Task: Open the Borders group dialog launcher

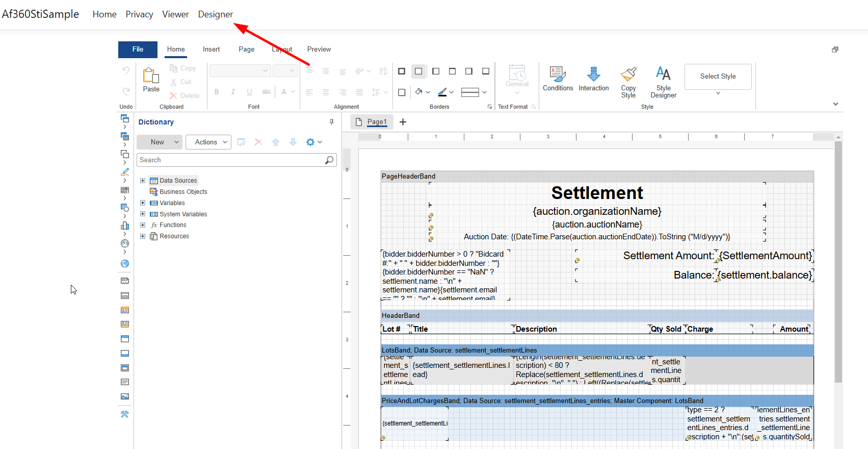Action: click(490, 107)
